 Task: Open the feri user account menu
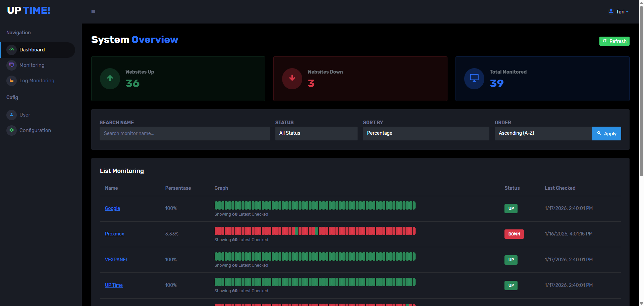[x=619, y=11]
